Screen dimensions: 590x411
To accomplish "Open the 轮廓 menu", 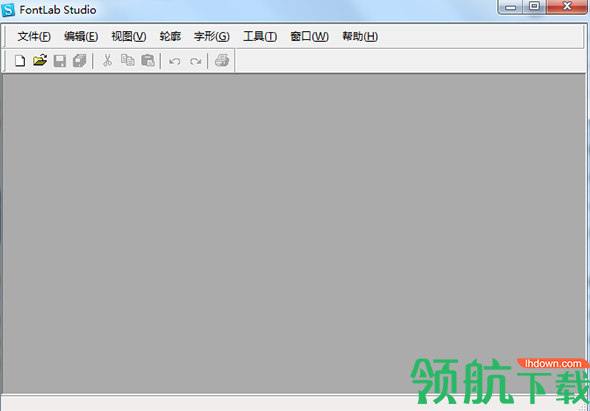I will tap(170, 37).
